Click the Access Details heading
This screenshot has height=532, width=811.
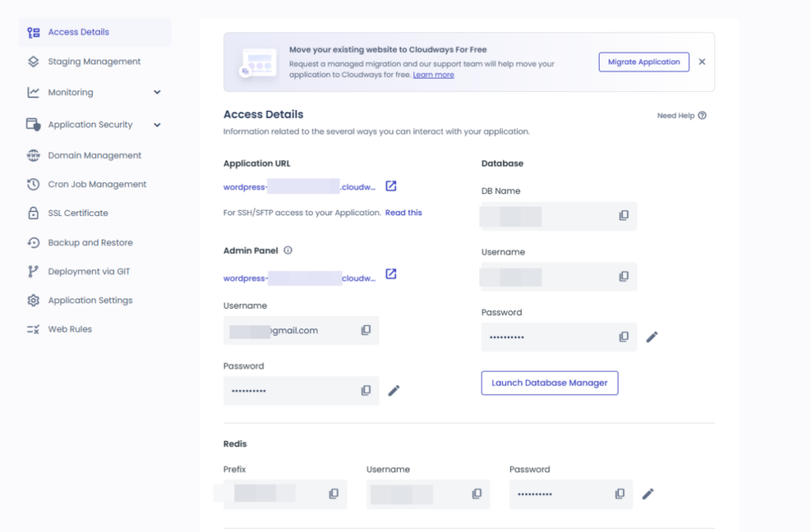[263, 114]
